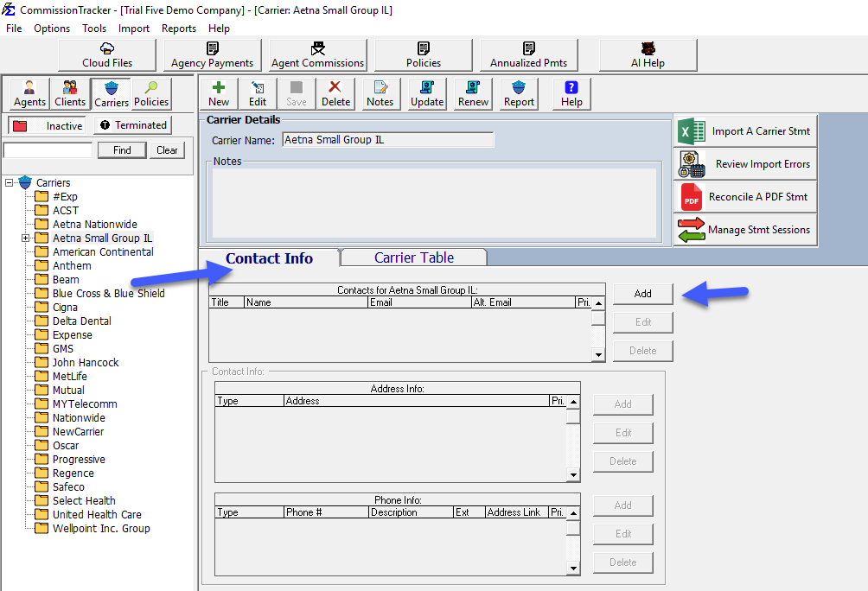Open the Reports menu
This screenshot has width=868, height=591.
[x=178, y=28]
